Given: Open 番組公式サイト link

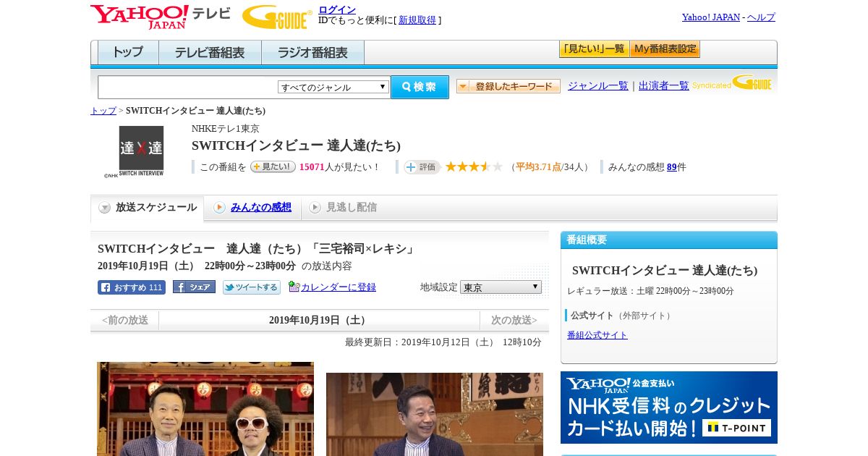Looking at the screenshot, I should [x=597, y=335].
